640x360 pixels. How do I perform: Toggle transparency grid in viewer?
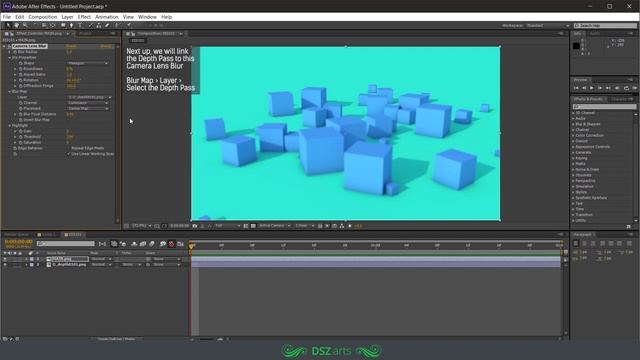point(253,226)
